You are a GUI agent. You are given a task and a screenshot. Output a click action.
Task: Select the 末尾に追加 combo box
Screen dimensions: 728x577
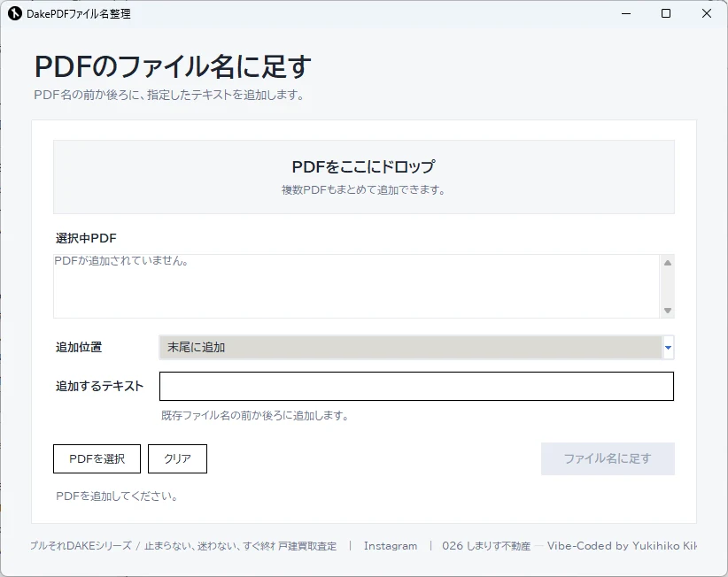click(416, 348)
